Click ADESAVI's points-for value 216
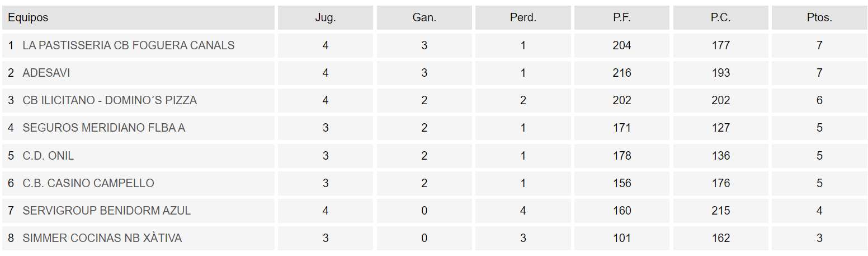Viewport: 868px width, 256px height. (622, 73)
